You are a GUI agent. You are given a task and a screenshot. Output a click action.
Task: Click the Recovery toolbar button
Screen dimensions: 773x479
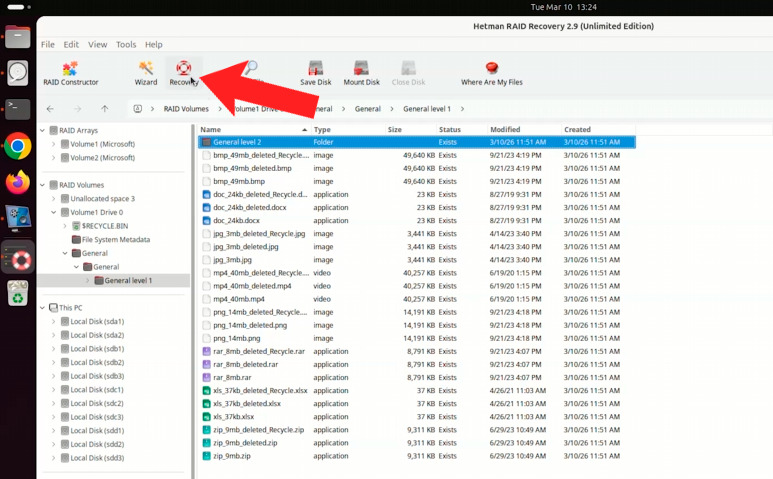pyautogui.click(x=183, y=73)
